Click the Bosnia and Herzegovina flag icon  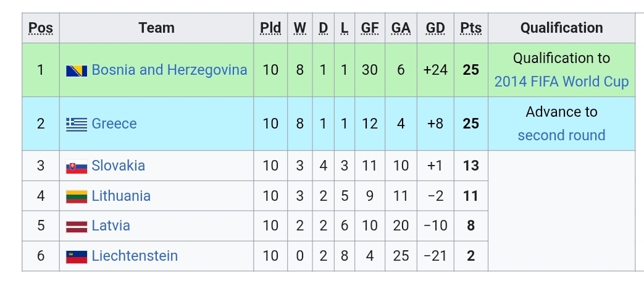pyautogui.click(x=77, y=70)
